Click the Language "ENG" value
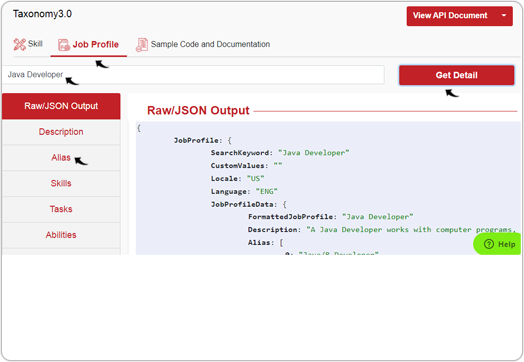Screen dimensions: 524x362 [266, 192]
